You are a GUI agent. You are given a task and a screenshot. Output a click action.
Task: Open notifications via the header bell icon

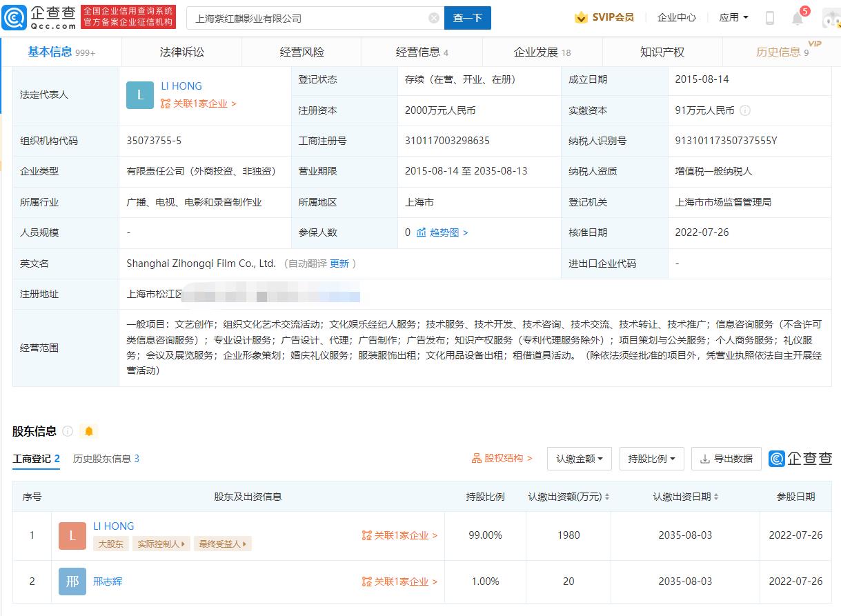(x=798, y=18)
